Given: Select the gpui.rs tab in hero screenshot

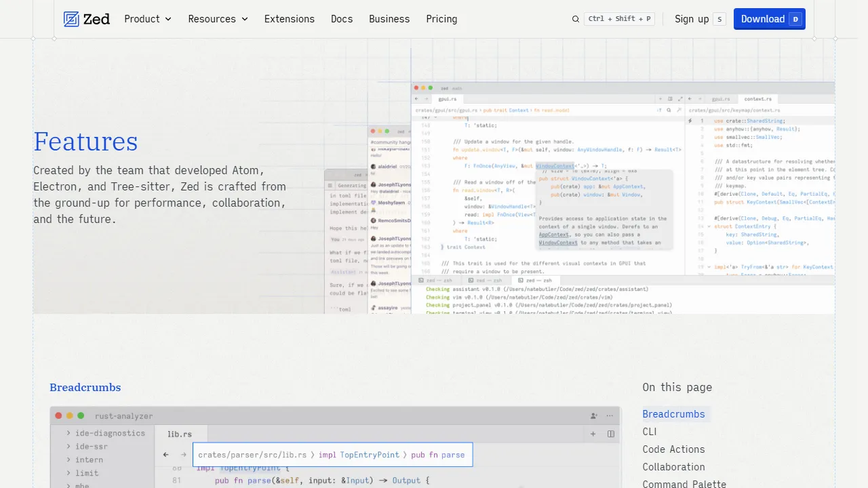Looking at the screenshot, I should point(447,99).
